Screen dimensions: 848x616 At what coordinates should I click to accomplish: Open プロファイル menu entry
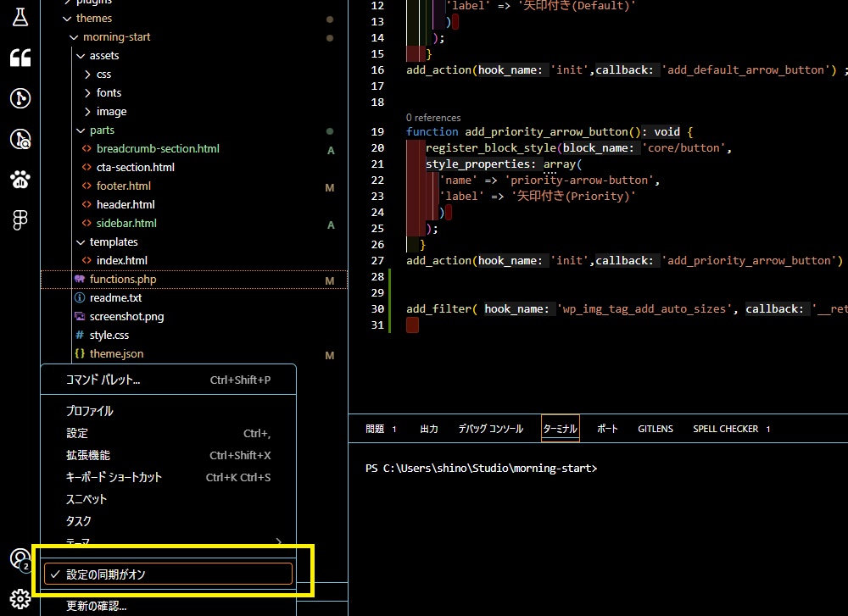168,411
